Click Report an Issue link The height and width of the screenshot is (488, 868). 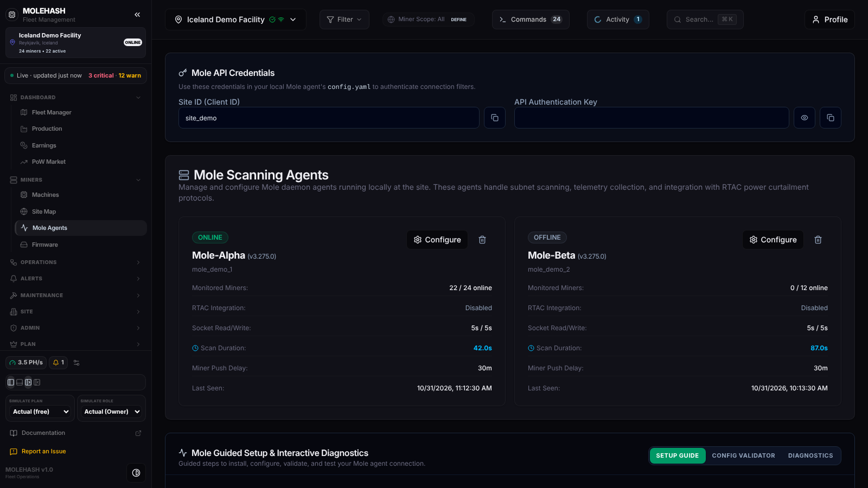(x=43, y=451)
